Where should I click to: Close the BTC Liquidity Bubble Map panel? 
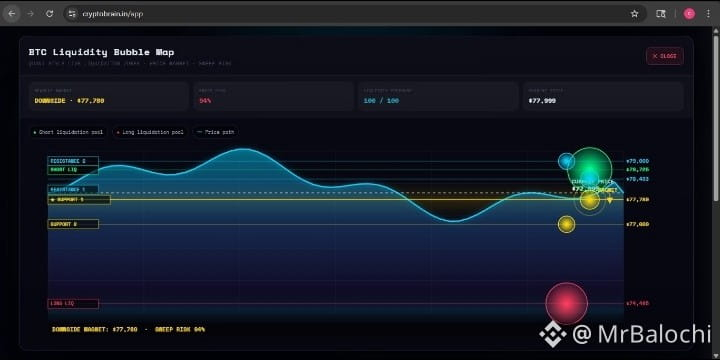click(664, 56)
